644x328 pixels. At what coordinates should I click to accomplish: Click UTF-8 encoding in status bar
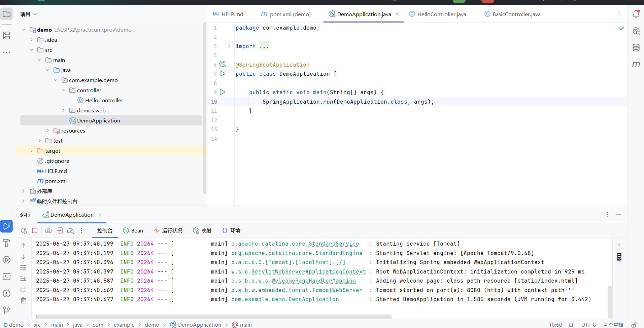[588, 325]
